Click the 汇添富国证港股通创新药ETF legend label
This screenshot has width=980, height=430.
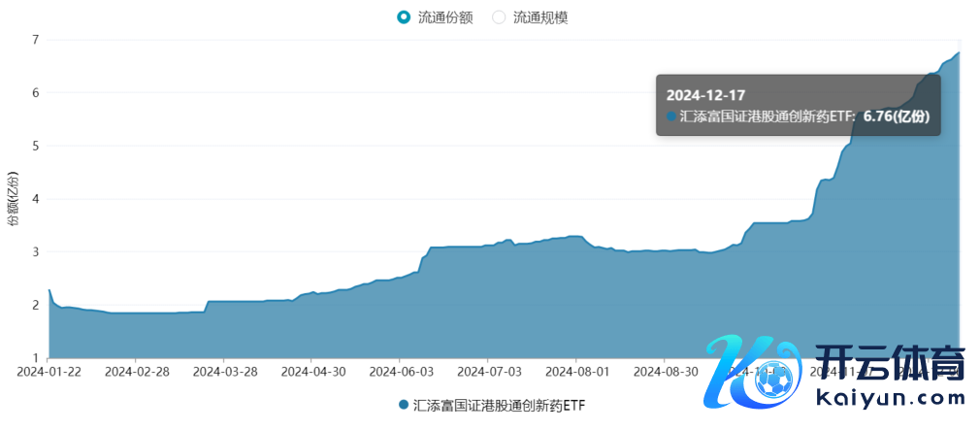(x=499, y=404)
